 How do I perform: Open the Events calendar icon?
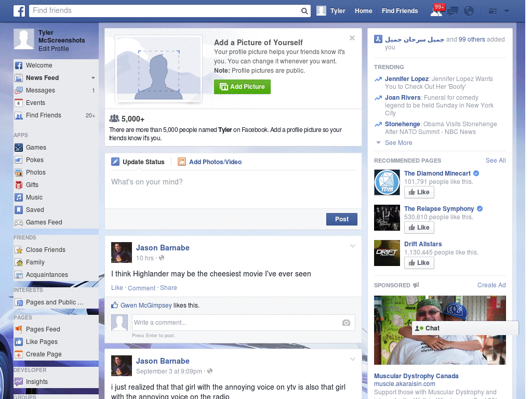pos(19,103)
